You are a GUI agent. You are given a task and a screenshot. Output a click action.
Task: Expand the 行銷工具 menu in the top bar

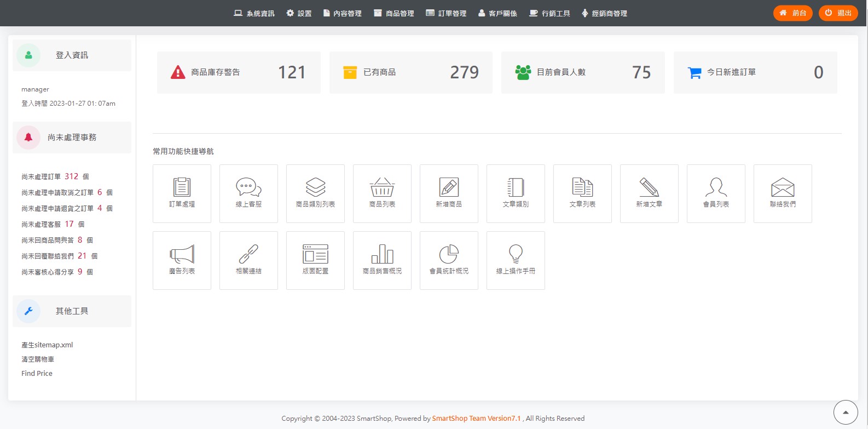(550, 13)
